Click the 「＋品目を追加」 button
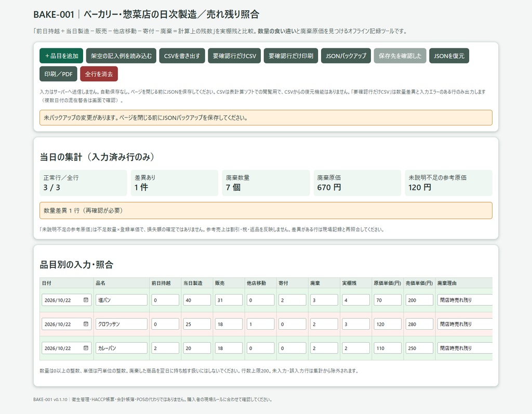Viewport: 532px width, 414px height. (61, 56)
